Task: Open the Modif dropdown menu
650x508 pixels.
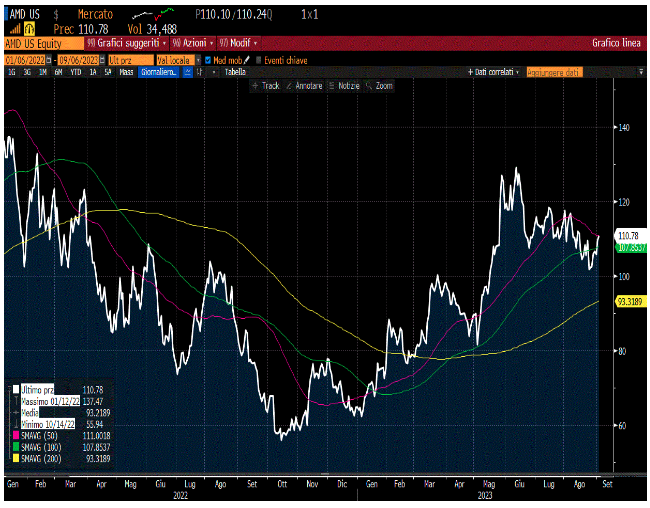Action: [238, 43]
